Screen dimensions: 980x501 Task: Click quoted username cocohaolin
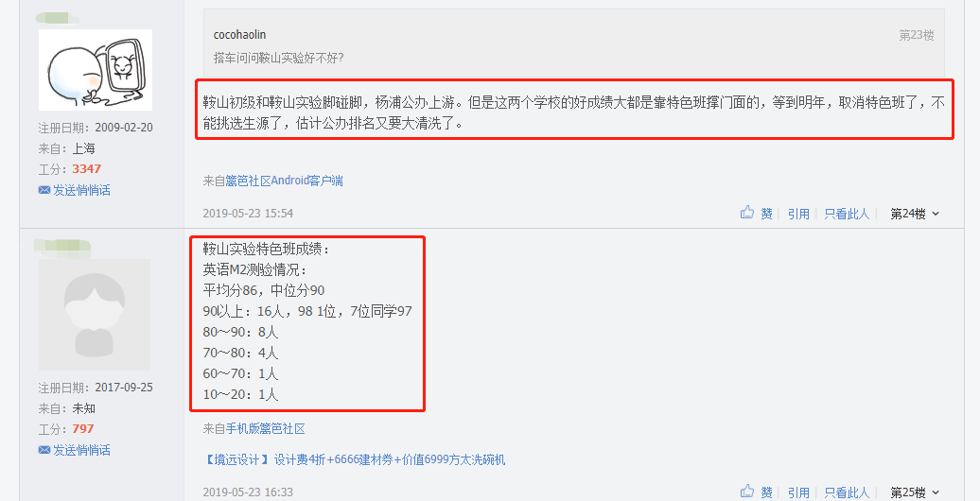pos(239,34)
